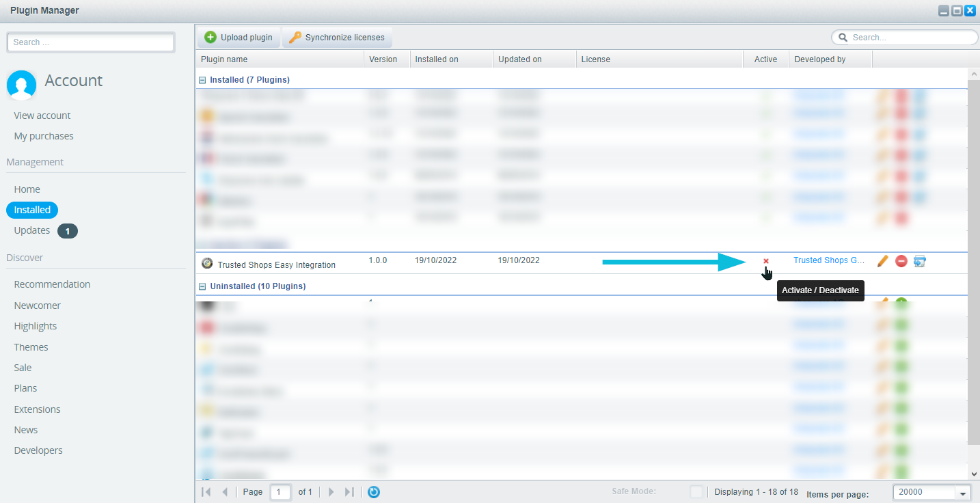The height and width of the screenshot is (503, 980).
Task: Close the Plugin Manager window
Action: [970, 11]
